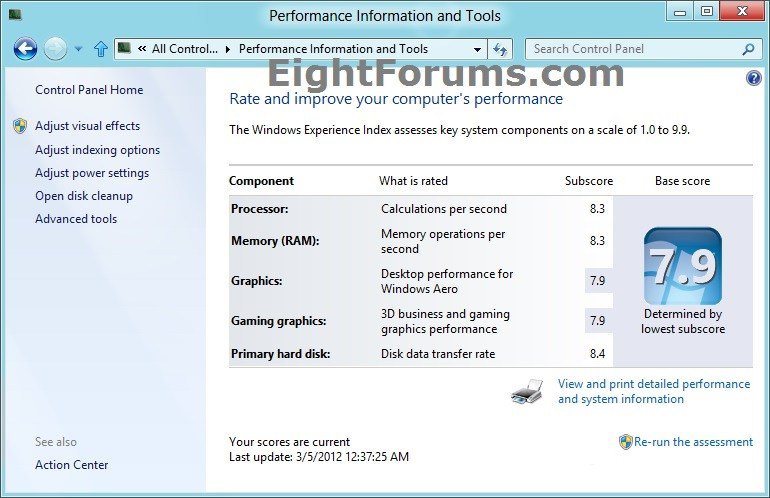Close the Performance Information and Tools window
770x498 pixels.
pos(742,11)
